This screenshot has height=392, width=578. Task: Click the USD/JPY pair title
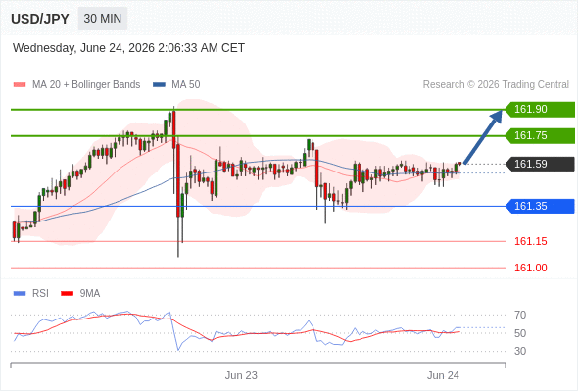click(40, 19)
